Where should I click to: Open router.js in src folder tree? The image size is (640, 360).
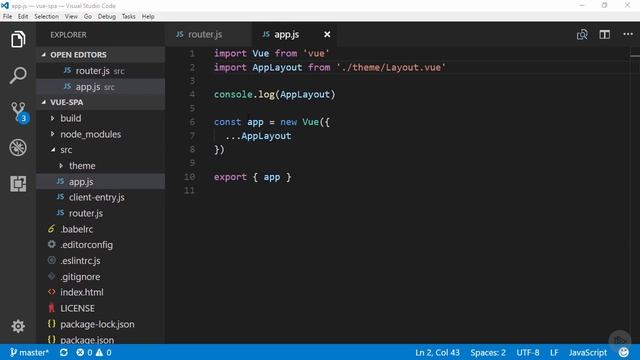pos(101,213)
